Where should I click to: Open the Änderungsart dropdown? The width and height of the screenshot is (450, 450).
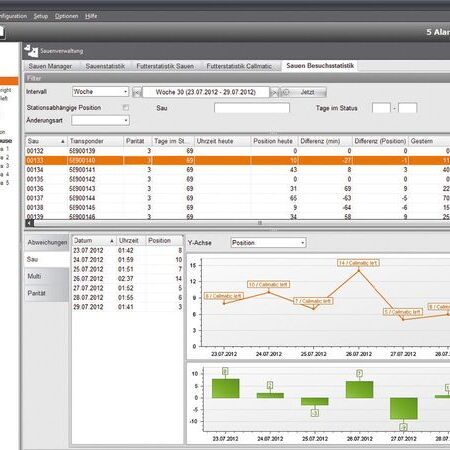coord(100,120)
